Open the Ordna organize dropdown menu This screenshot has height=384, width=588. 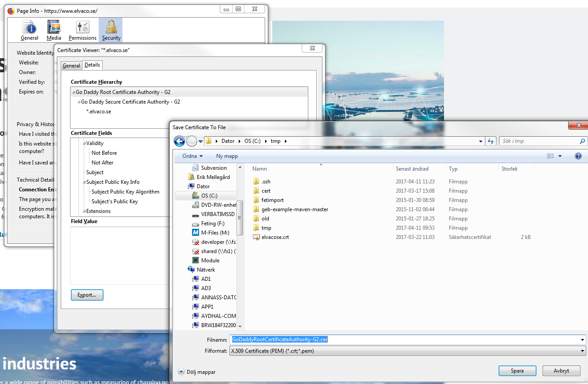tap(192, 156)
